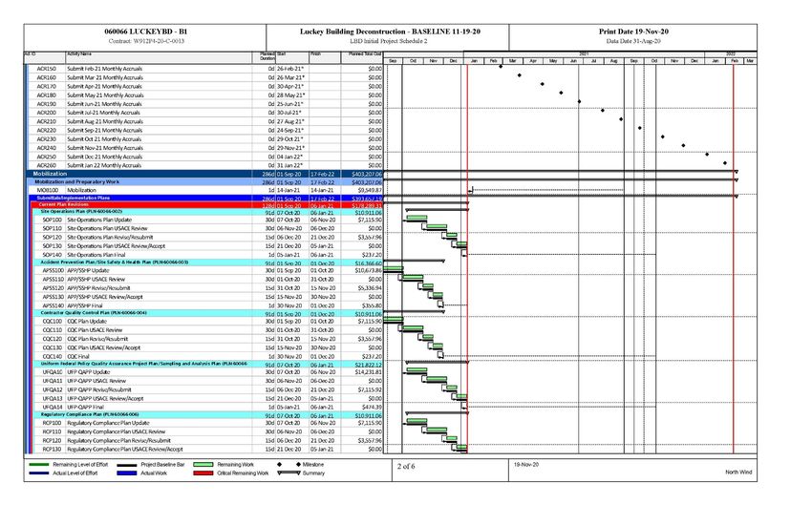The height and width of the screenshot is (525, 812).
Task: Click the $9,549.87 cost for Mobilization
Action: (x=370, y=190)
